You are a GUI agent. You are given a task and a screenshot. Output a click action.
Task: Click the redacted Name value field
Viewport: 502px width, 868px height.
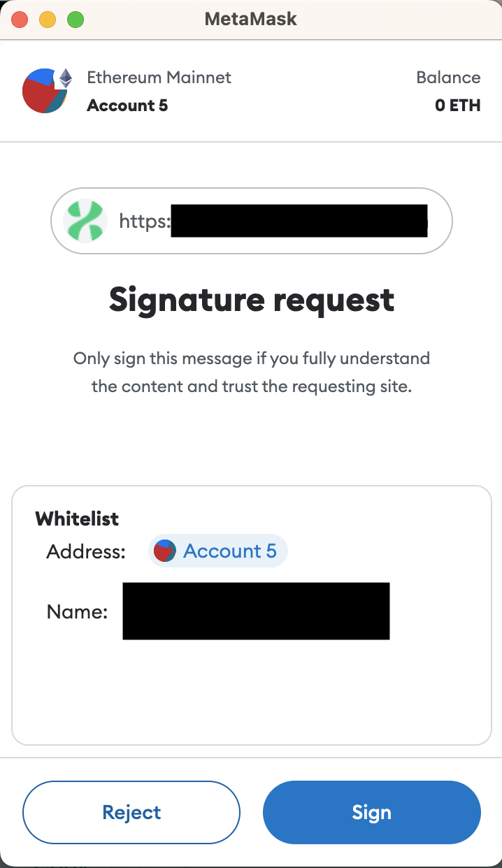tap(256, 611)
